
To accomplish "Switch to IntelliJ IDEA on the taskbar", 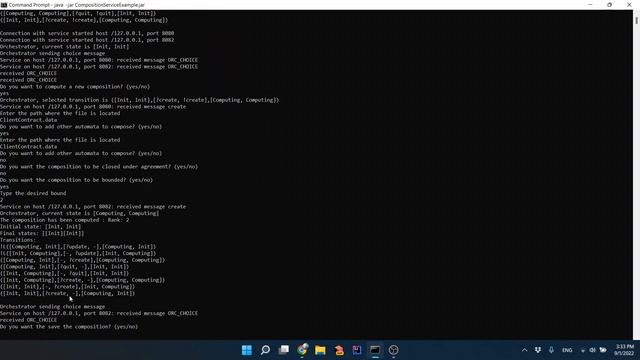I will click(x=357, y=350).
